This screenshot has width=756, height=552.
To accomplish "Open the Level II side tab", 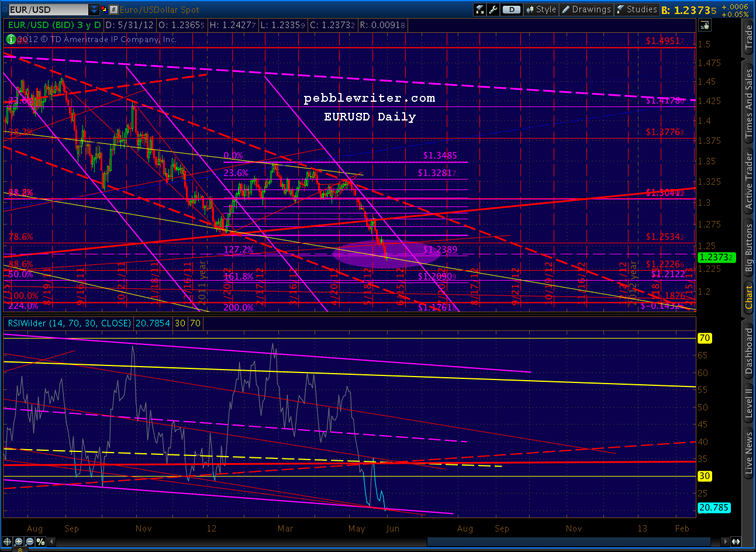I will 749,403.
